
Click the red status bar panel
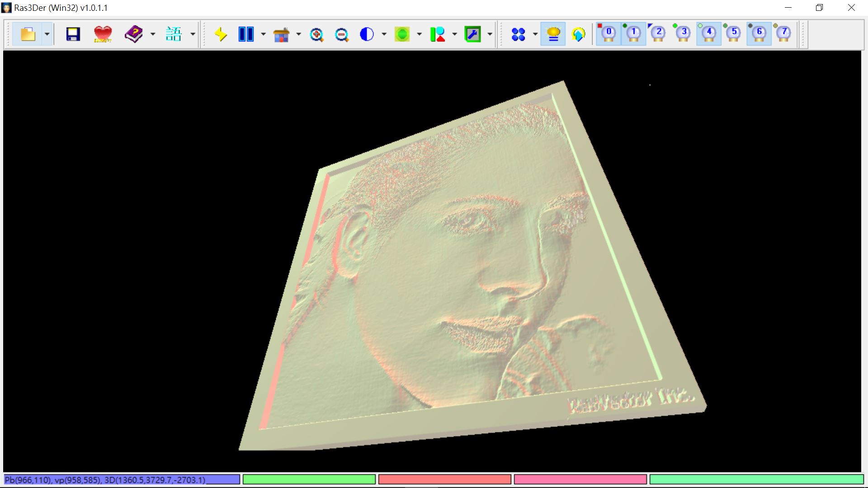(x=444, y=479)
